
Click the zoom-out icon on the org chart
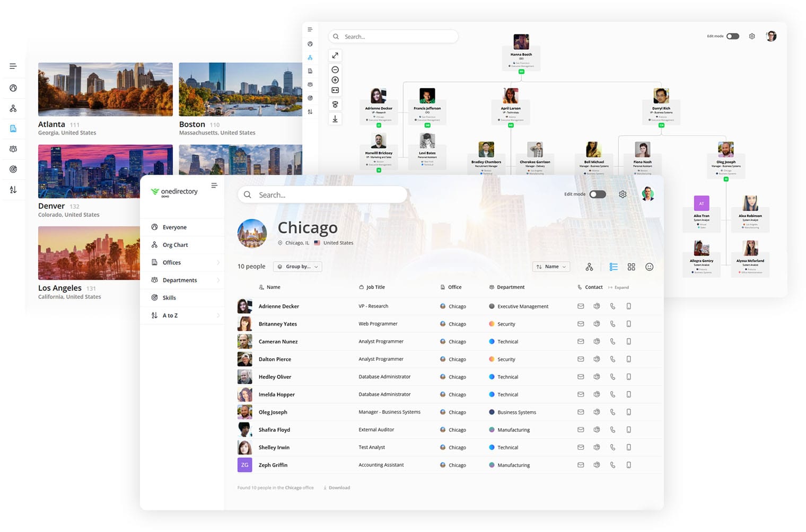[335, 69]
